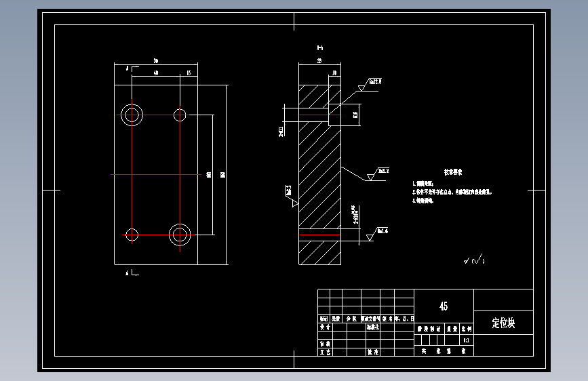Pick the small hole at top-right of plate
The width and height of the screenshot is (588, 381).
(x=180, y=115)
